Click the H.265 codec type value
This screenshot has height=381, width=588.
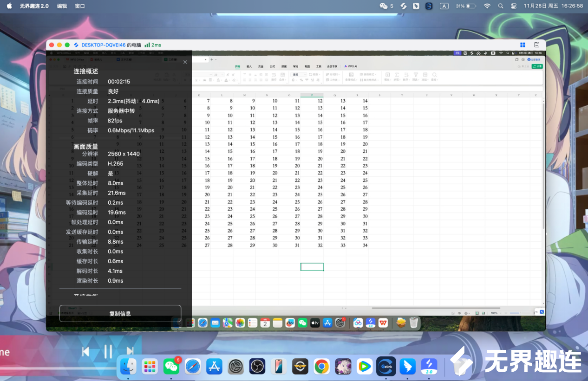(116, 164)
